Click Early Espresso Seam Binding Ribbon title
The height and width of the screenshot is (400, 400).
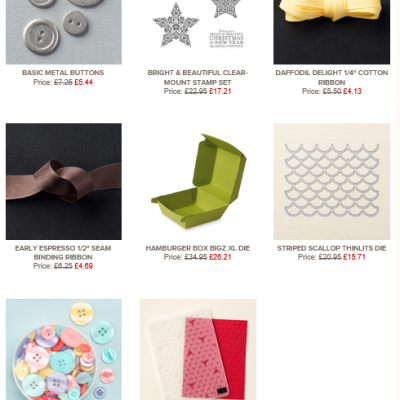(63, 253)
